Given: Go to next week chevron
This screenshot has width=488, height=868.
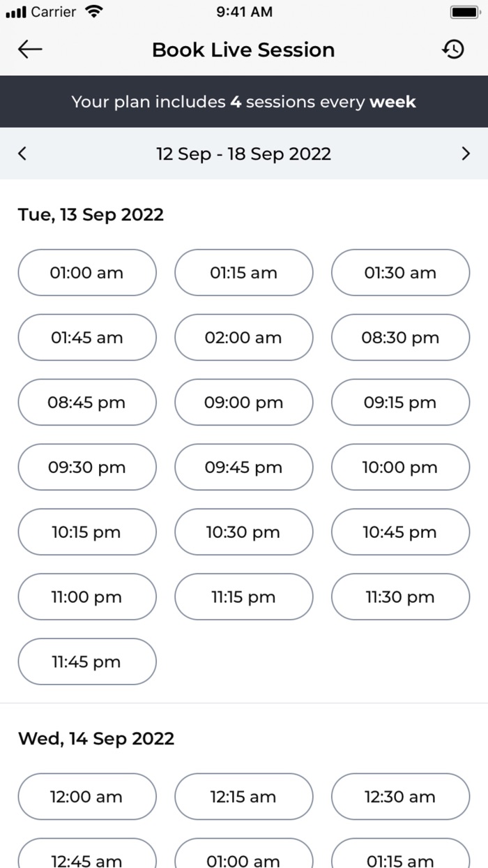Looking at the screenshot, I should point(466,154).
